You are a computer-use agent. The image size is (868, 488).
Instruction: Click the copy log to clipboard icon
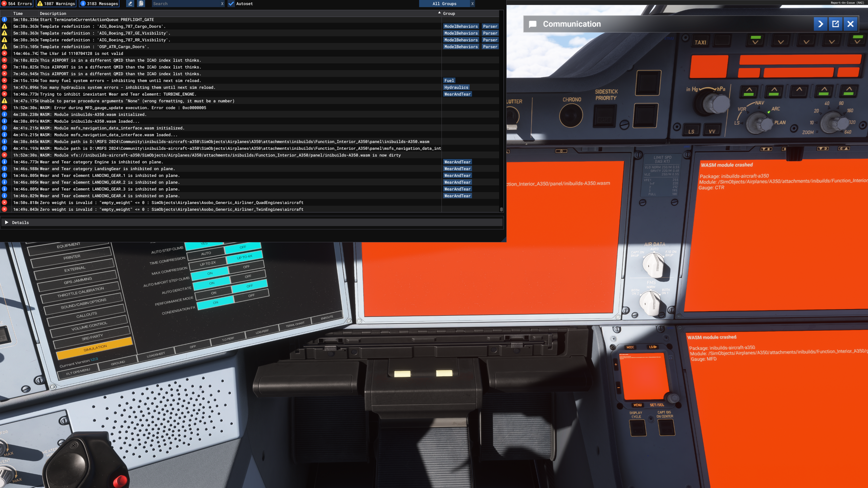[x=141, y=4]
